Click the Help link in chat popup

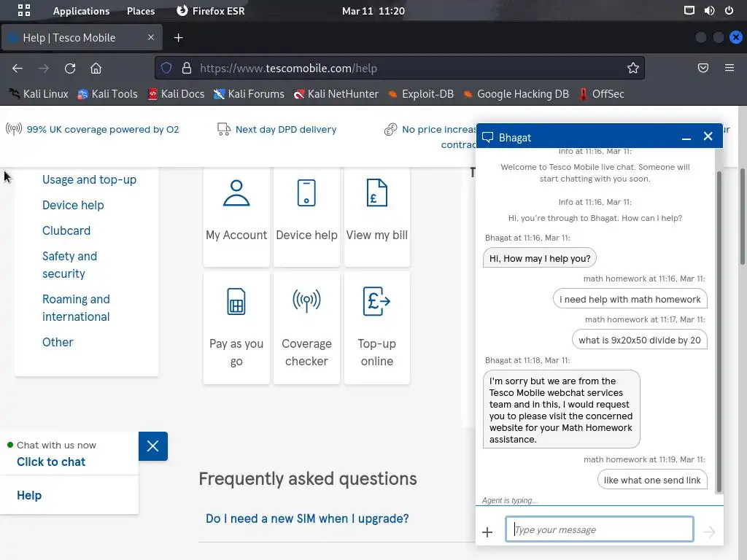pos(29,495)
